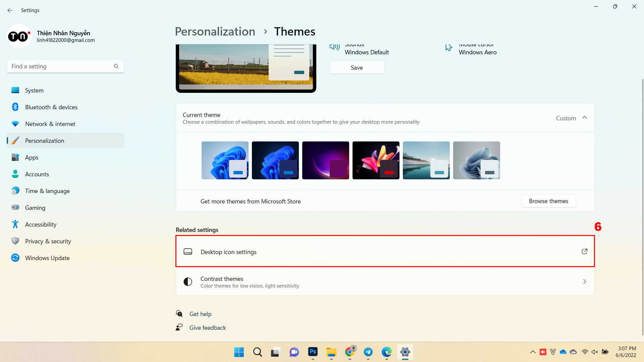Open taskbar Search
The image size is (644, 362).
point(257,352)
